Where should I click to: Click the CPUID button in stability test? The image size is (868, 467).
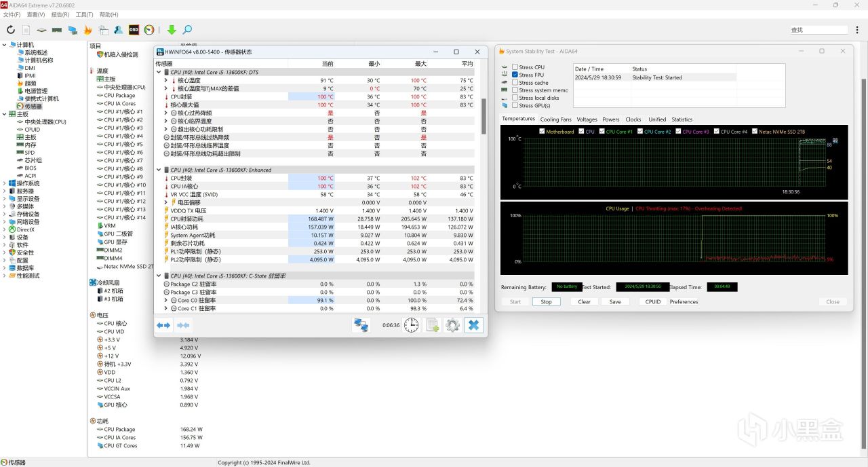(x=652, y=301)
